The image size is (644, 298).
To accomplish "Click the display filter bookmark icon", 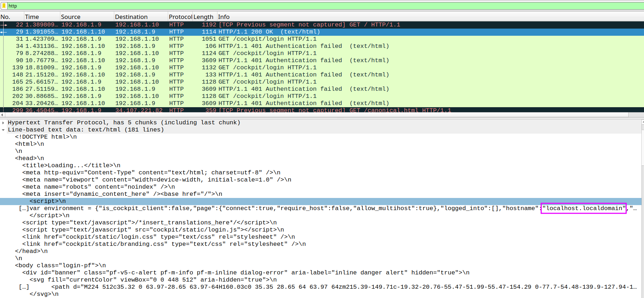I will 4,6.
